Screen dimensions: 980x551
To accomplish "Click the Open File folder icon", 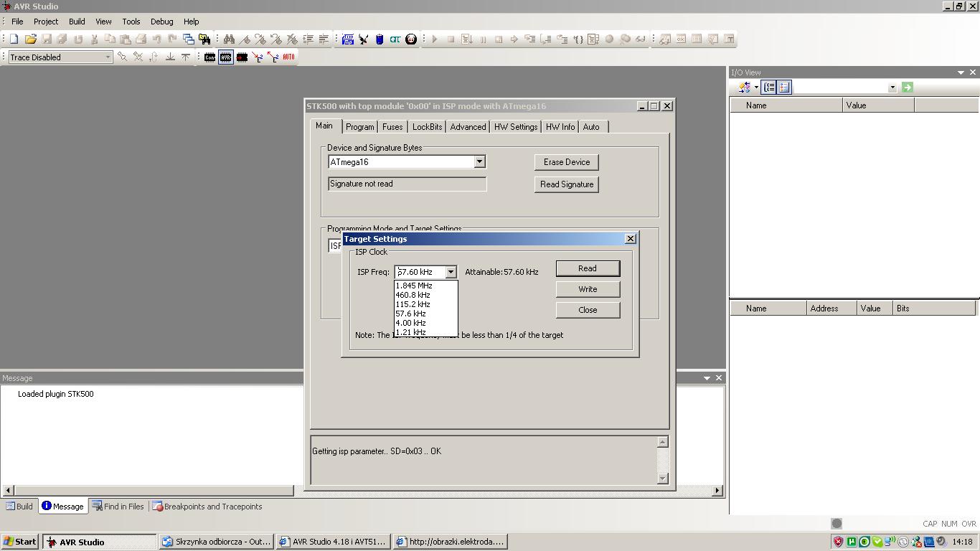I will tap(30, 39).
